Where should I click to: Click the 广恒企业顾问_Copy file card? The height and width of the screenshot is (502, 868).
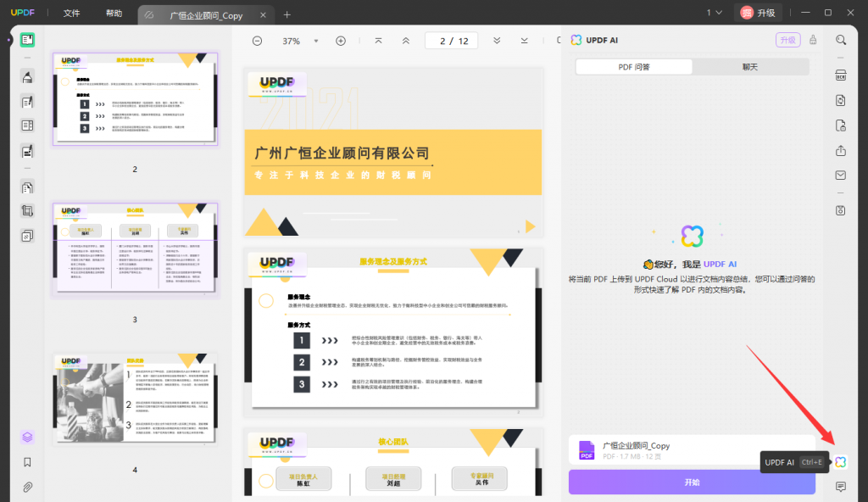coord(692,450)
